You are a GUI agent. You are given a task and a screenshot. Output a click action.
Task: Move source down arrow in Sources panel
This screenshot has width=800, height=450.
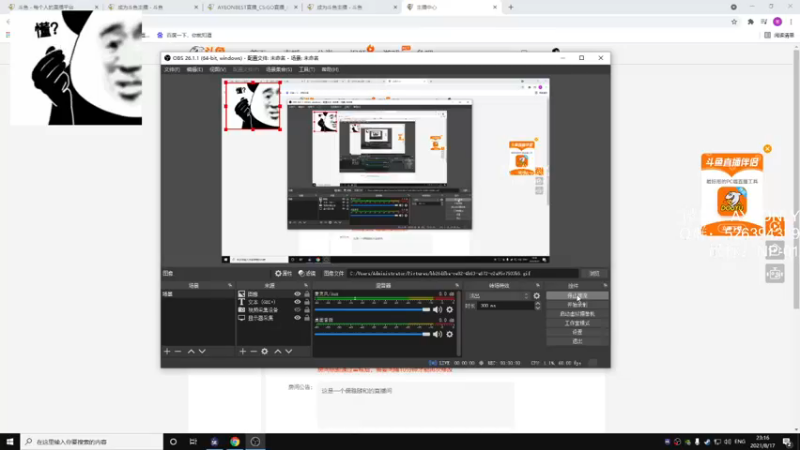point(289,352)
